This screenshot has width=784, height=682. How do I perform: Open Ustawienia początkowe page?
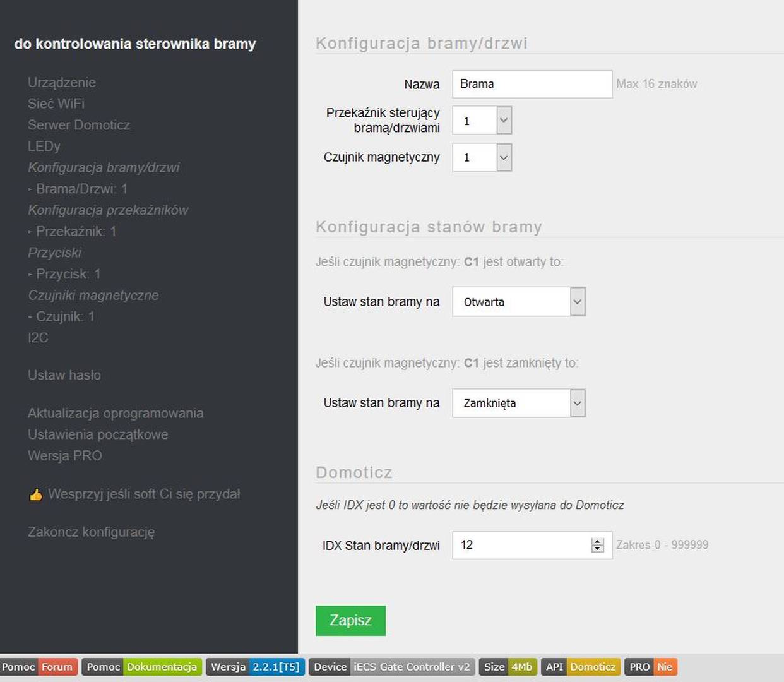pyautogui.click(x=98, y=434)
